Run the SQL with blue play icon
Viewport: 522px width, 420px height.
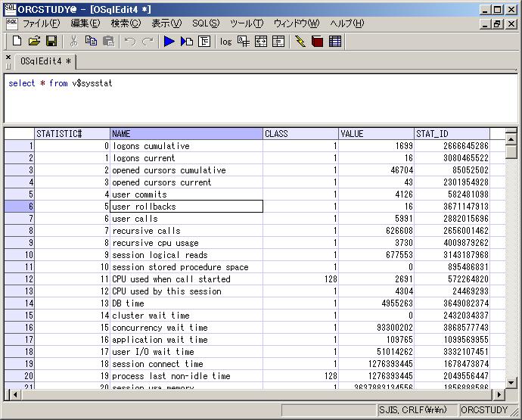169,41
